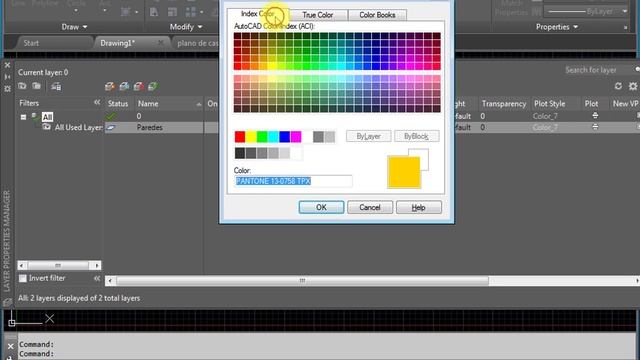Pick the green standard color swatch

point(262,137)
